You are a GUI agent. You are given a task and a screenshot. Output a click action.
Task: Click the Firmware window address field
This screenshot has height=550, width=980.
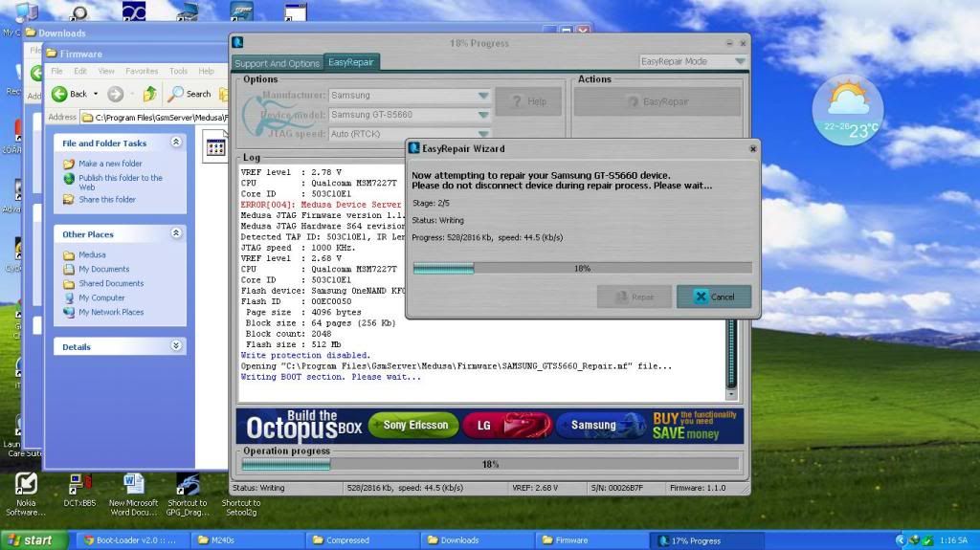click(154, 118)
